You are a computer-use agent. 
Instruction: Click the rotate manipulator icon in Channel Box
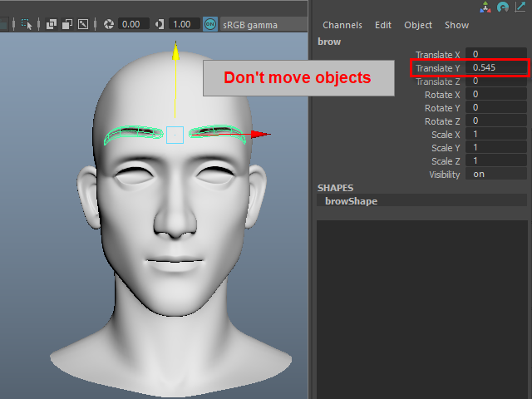pyautogui.click(x=502, y=7)
